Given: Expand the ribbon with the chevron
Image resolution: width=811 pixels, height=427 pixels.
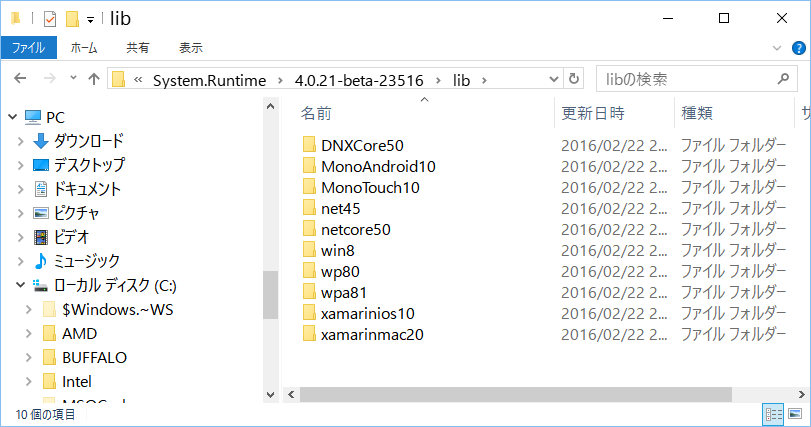Looking at the screenshot, I should point(777,48).
